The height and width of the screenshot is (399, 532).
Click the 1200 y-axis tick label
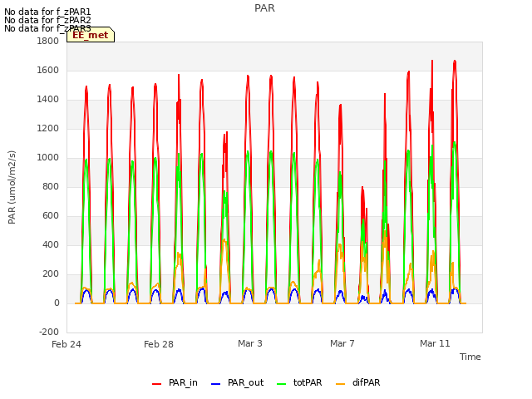tap(48, 129)
